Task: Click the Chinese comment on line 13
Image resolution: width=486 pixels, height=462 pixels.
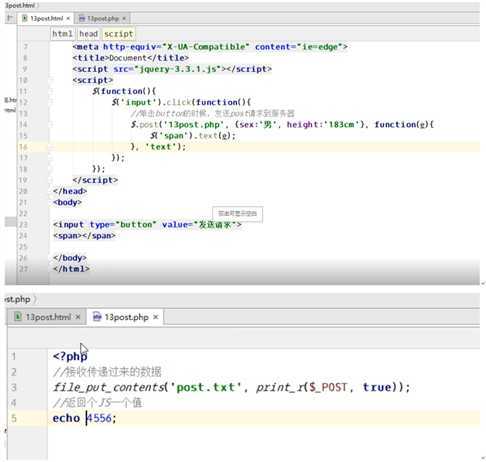Action: 213,113
